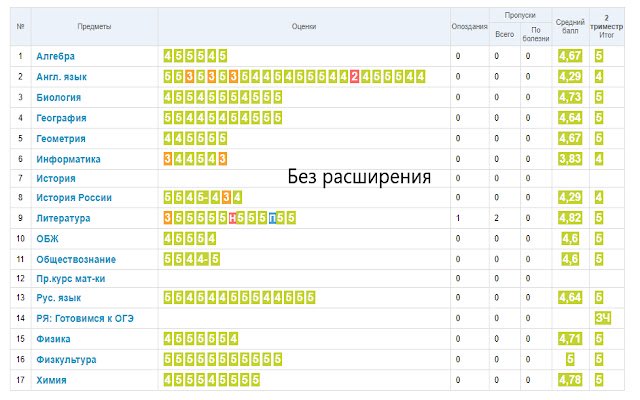Click the blue П mark in Литература row
Image resolution: width=640 pixels, height=400 pixels.
[x=272, y=218]
